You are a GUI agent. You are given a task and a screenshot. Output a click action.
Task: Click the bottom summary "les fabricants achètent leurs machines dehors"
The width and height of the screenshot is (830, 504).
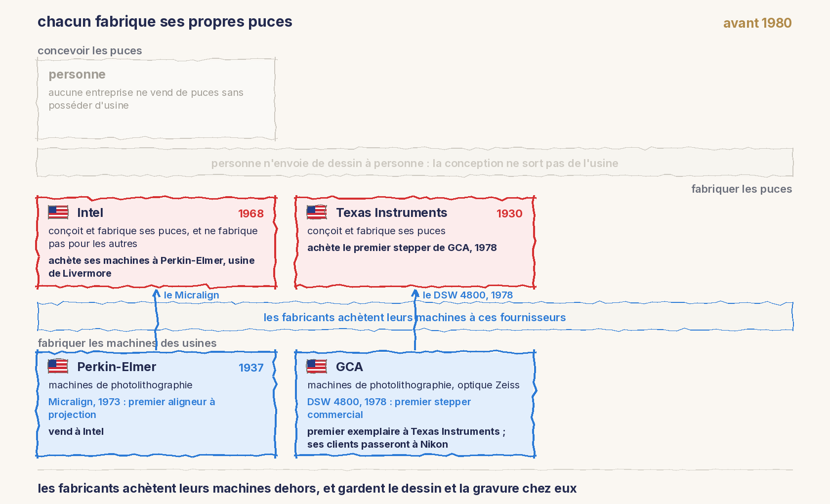tap(178, 489)
